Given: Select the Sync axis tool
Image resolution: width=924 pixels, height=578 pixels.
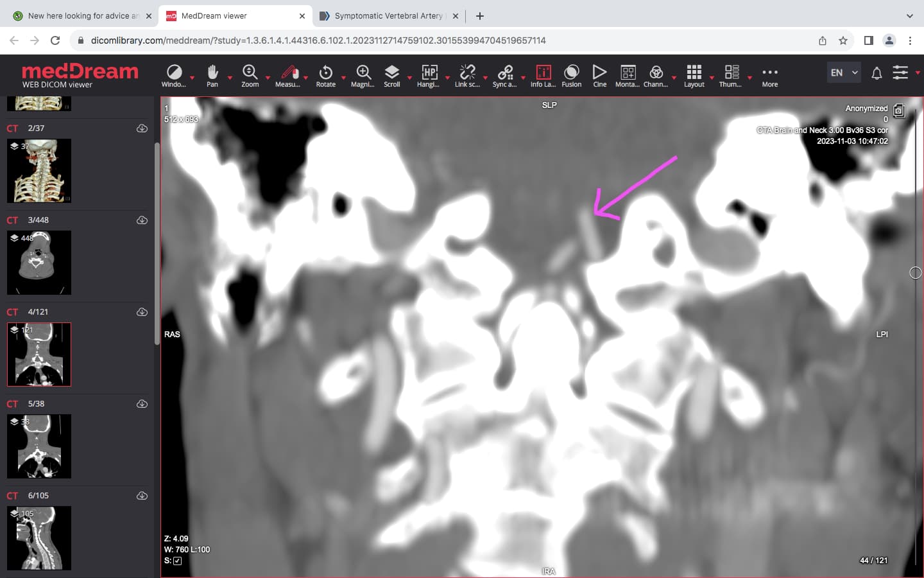Looking at the screenshot, I should point(505,76).
